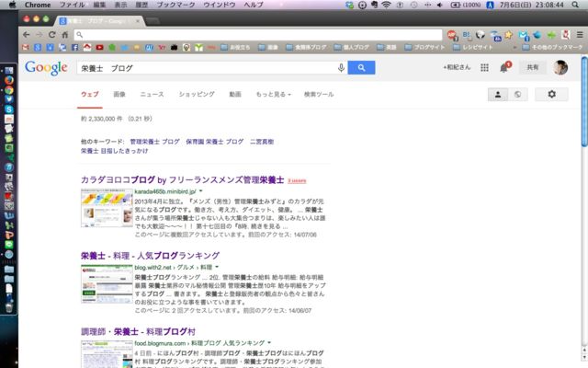
Task: Show personal results with person toggle
Action: [497, 94]
